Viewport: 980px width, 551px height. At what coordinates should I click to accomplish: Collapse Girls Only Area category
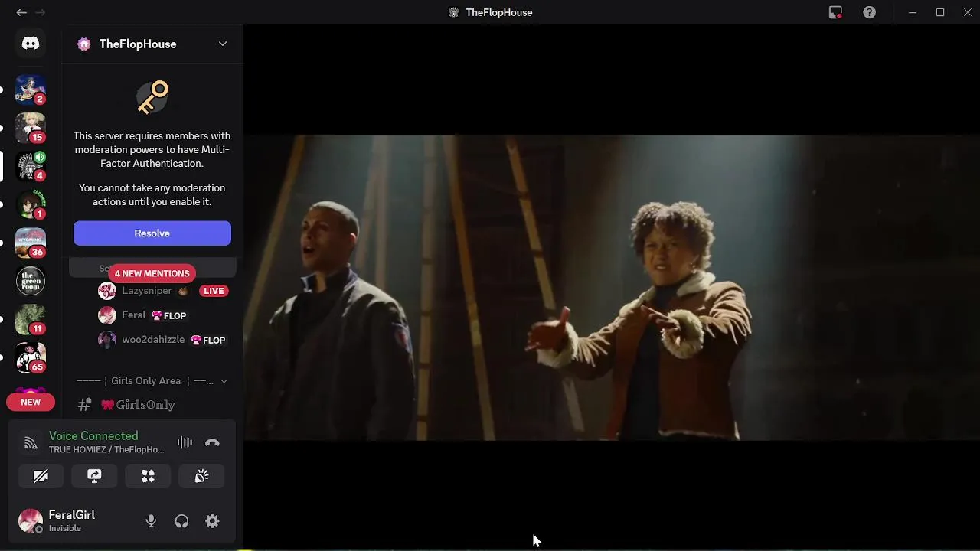[x=152, y=380]
